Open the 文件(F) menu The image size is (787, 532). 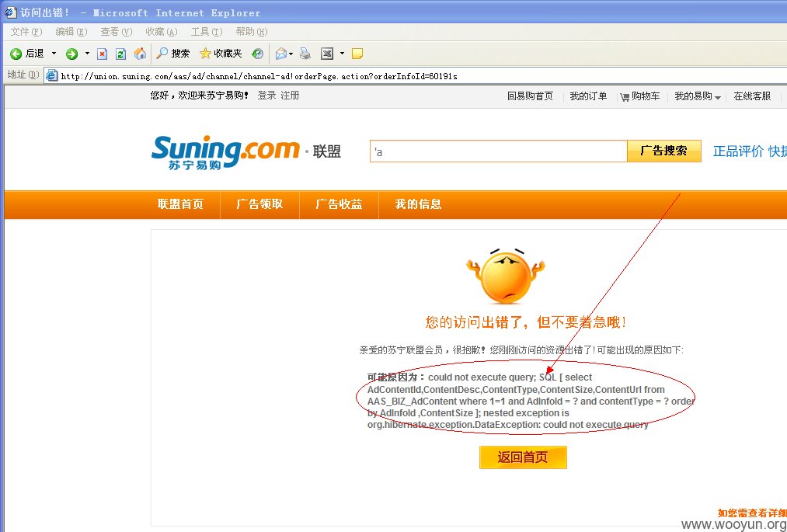coord(26,32)
